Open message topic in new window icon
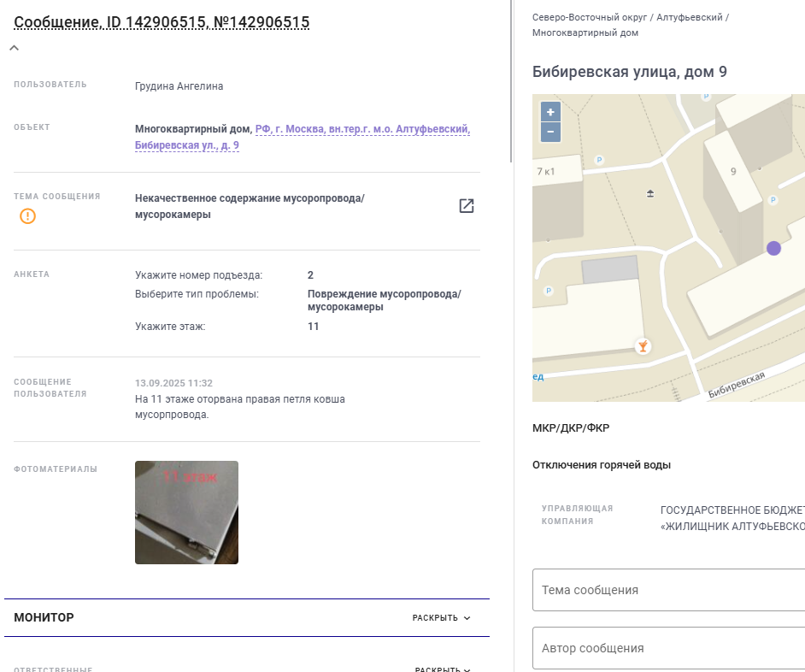This screenshot has width=805, height=672. 466,206
